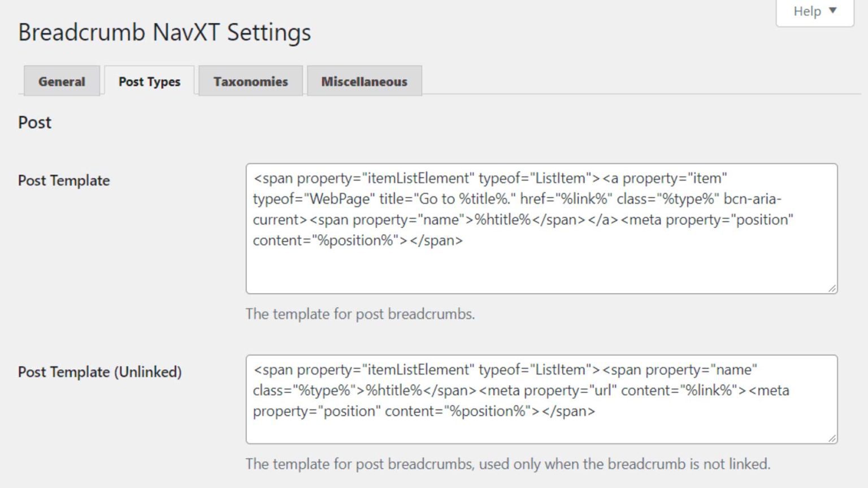
Task: Click the Post section heading
Action: (34, 122)
